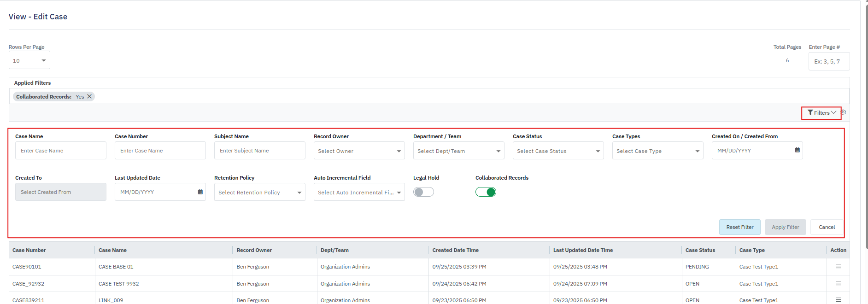Open the Select Owner dropdown
868x304 pixels.
359,151
